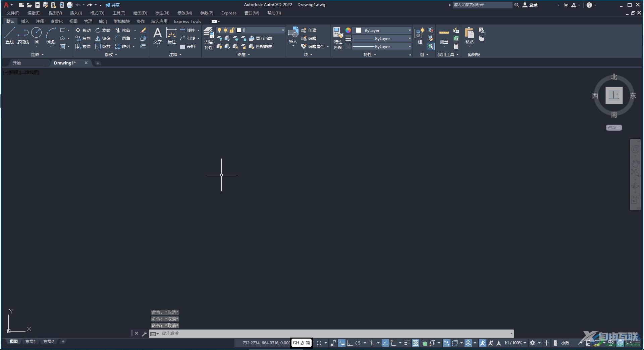Screen dimensions: 644x350
Task: Toggle transparency display in status bar
Action: (416, 343)
